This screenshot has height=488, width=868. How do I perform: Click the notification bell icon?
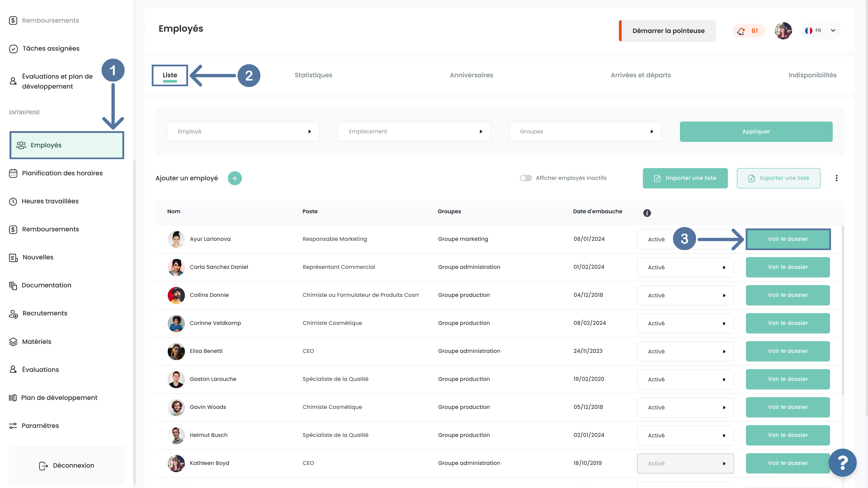point(741,31)
